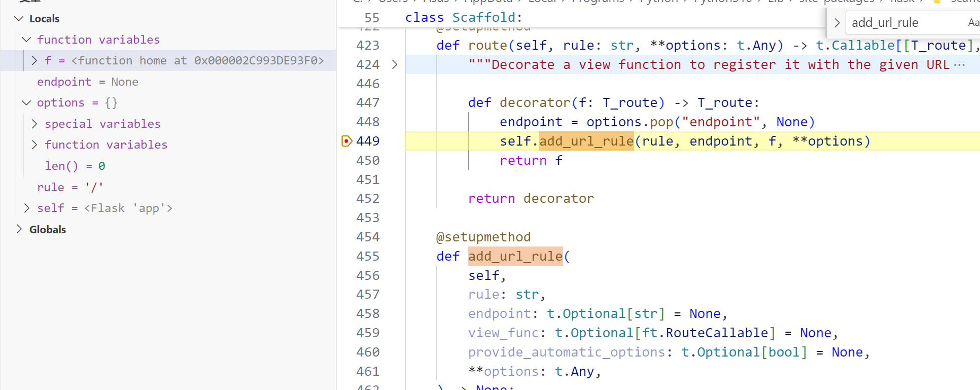
Task: Click the folded code ellipsis on line 424
Action: tap(959, 65)
